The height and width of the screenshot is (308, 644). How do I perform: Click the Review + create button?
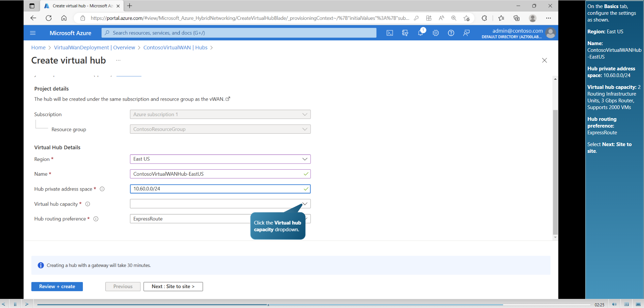click(57, 286)
